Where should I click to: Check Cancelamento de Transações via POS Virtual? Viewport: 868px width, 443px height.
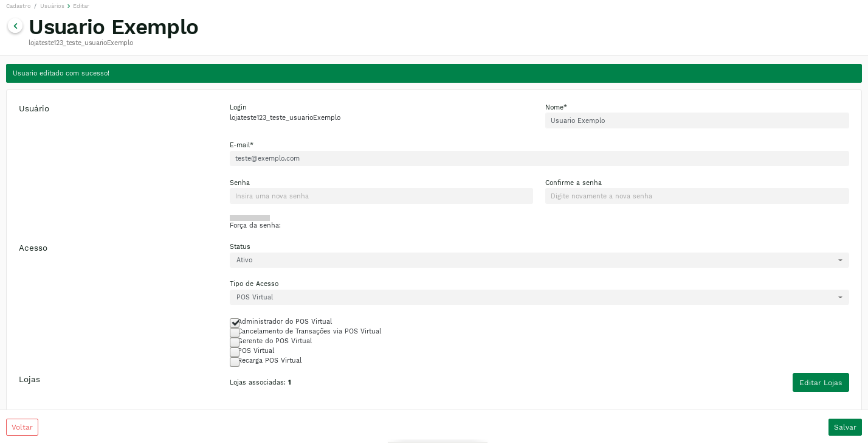(235, 332)
